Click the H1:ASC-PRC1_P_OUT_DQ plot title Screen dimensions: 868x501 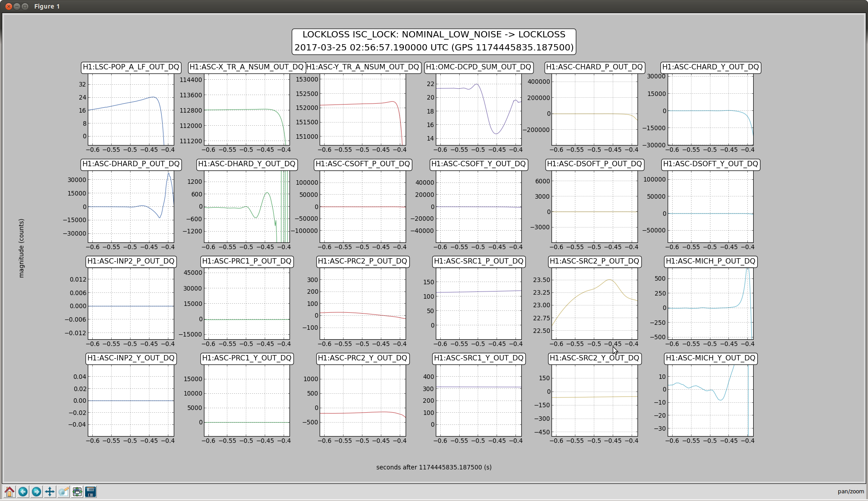coord(247,261)
